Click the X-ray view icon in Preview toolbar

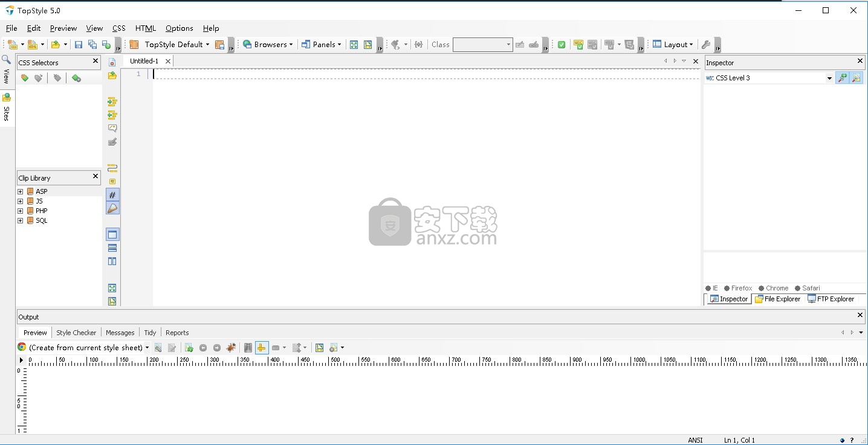[248, 347]
